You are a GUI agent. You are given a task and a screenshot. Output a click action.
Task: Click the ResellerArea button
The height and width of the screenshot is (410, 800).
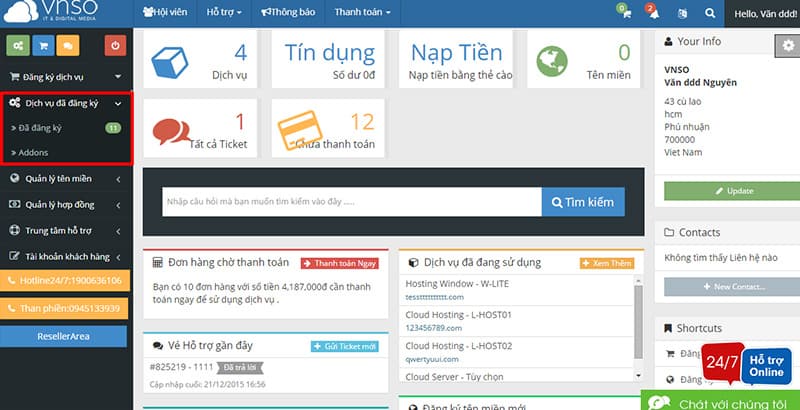coord(63,337)
